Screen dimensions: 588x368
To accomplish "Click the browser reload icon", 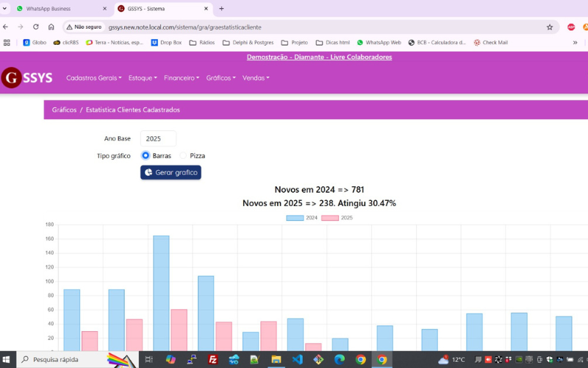I will pyautogui.click(x=36, y=27).
